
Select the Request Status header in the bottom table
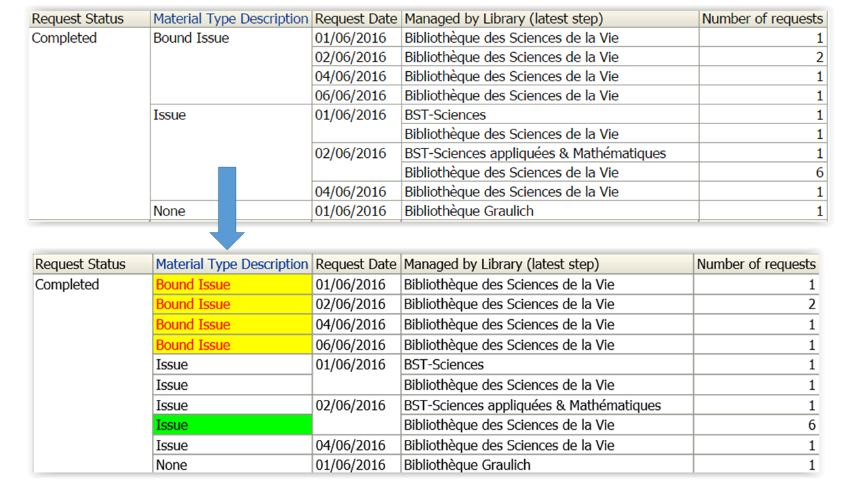[x=93, y=264]
